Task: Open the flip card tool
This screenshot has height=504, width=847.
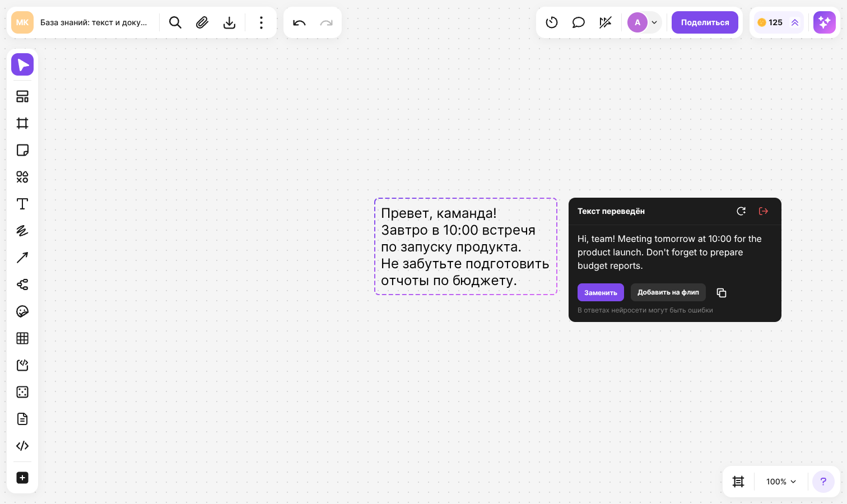Action: pos(22,365)
